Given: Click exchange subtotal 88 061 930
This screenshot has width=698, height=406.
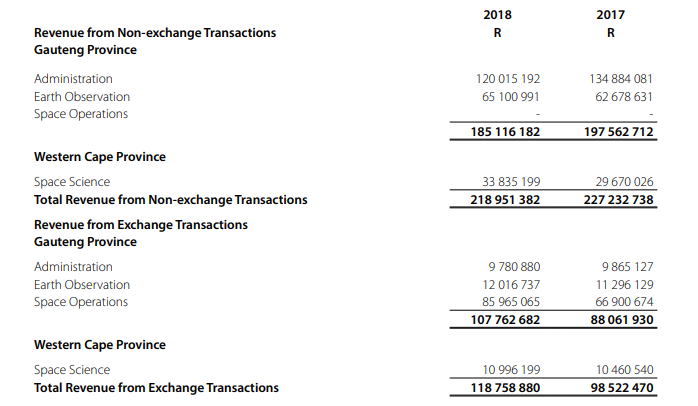Looking at the screenshot, I should [622, 320].
